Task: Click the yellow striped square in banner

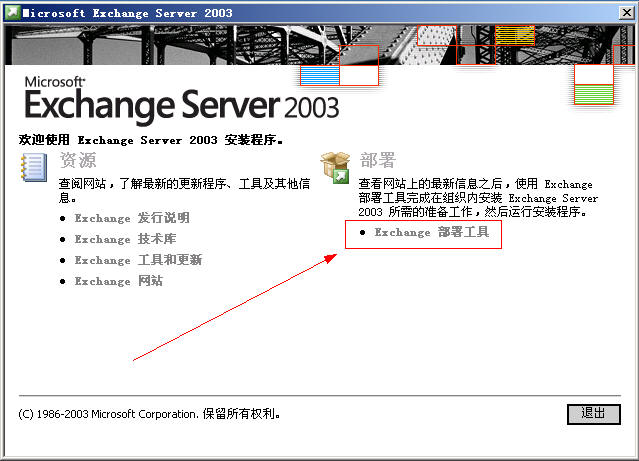Action: [515, 35]
